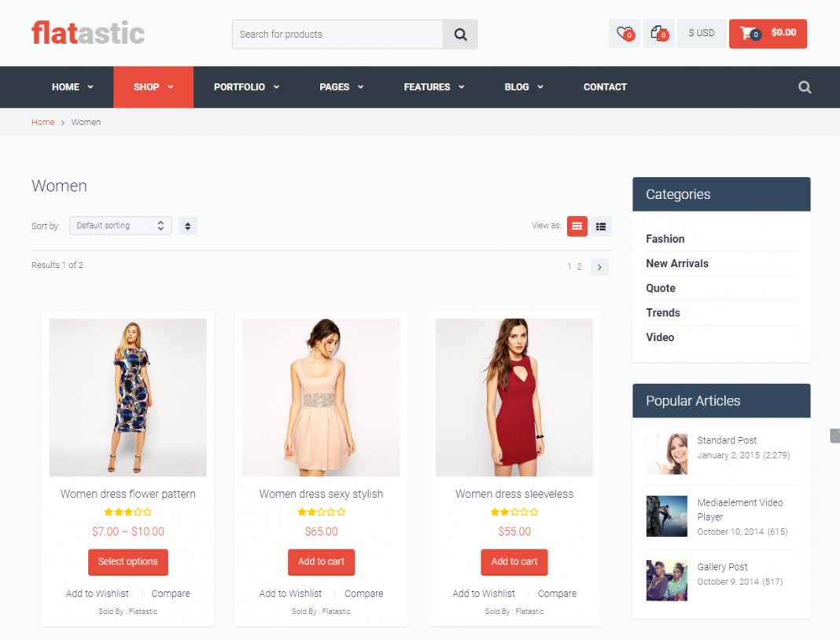Click the wishlist heart icon in header
The width and height of the screenshot is (840, 640).
coord(624,33)
